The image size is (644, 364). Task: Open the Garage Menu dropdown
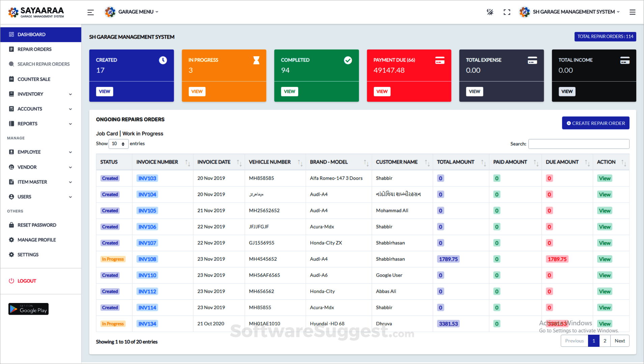click(x=132, y=12)
